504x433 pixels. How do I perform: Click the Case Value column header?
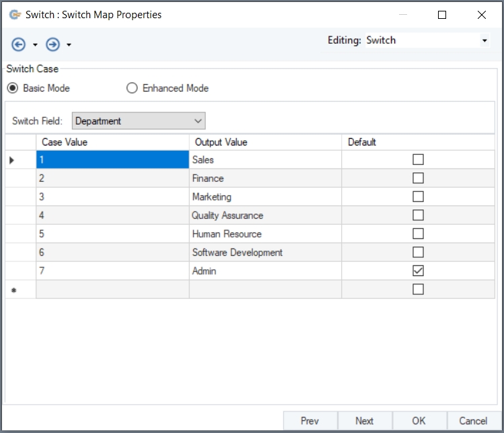[x=112, y=142]
